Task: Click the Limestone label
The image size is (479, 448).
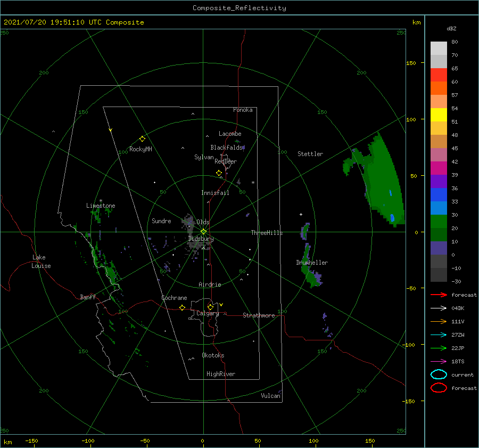Action: tap(101, 206)
